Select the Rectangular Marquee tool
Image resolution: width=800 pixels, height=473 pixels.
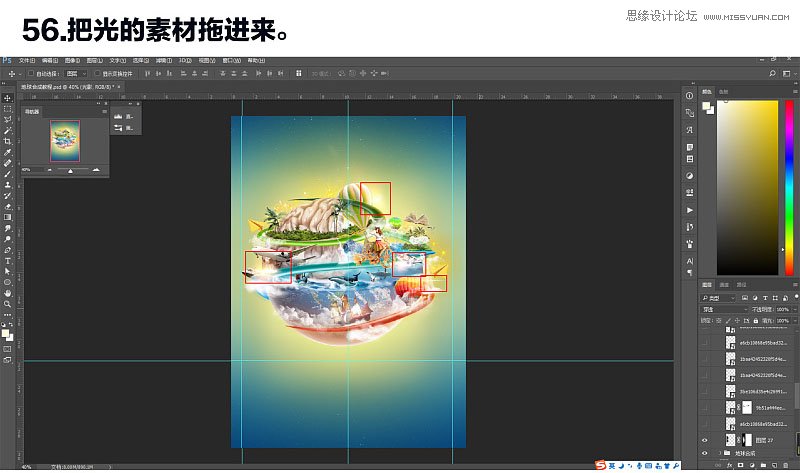click(8, 109)
